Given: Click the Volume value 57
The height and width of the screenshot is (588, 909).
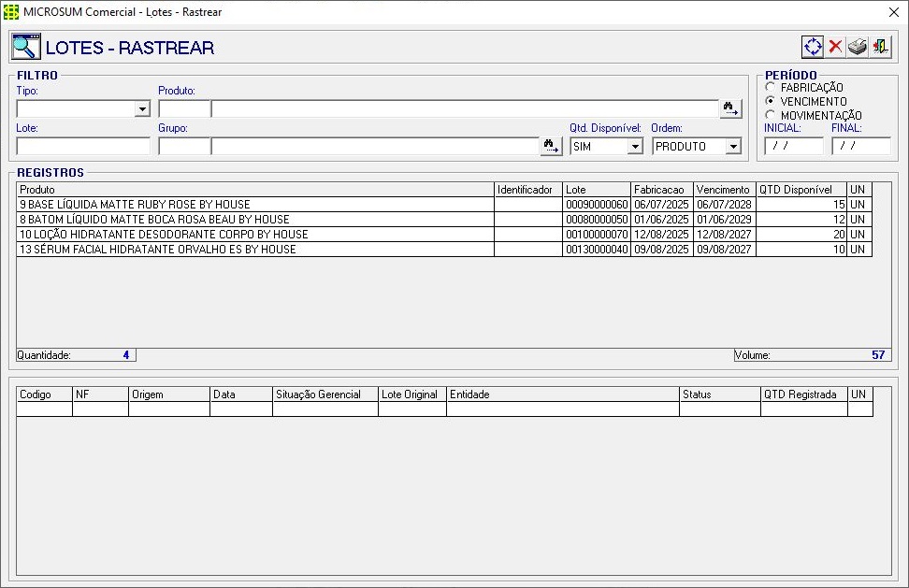Looking at the screenshot, I should coord(878,355).
